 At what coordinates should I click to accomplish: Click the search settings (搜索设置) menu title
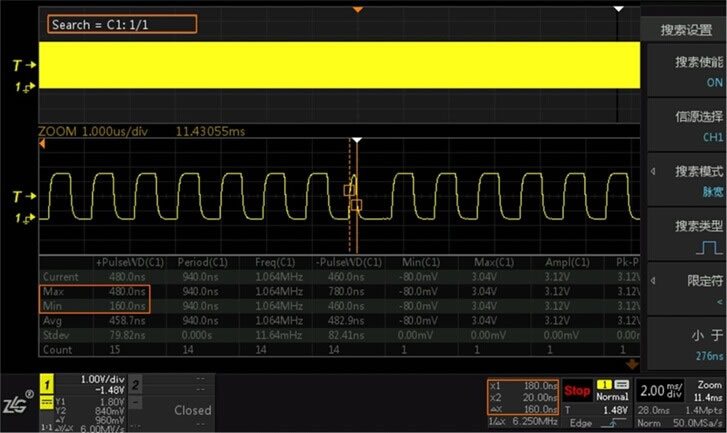(686, 29)
